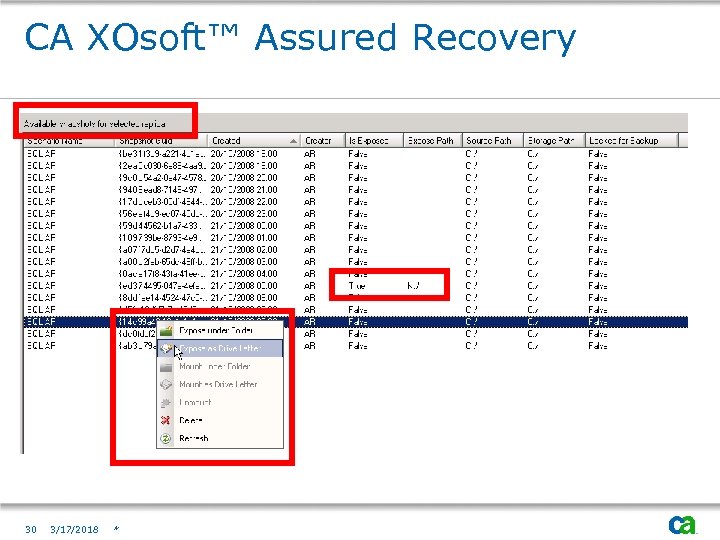Select the snapshot created 20/10/2008 22:00

click(x=356, y=202)
